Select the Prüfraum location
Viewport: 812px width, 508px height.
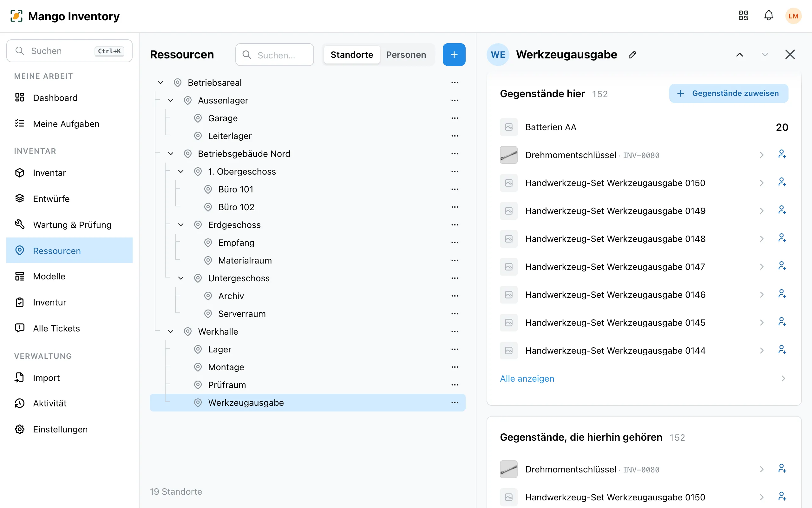(x=227, y=385)
